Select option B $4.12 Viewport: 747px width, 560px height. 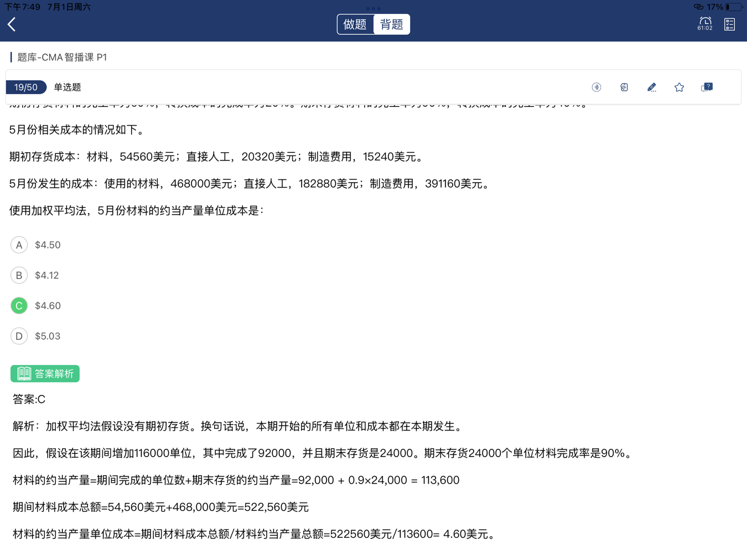click(19, 276)
